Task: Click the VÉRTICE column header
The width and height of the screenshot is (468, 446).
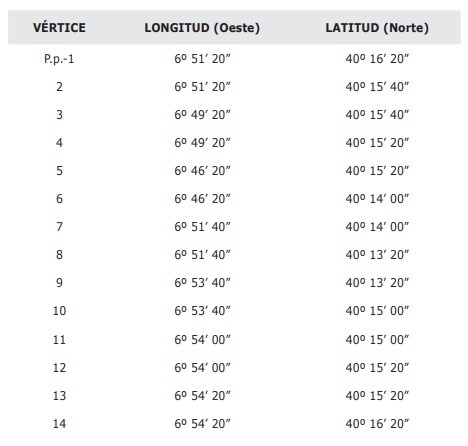Action: pos(59,27)
